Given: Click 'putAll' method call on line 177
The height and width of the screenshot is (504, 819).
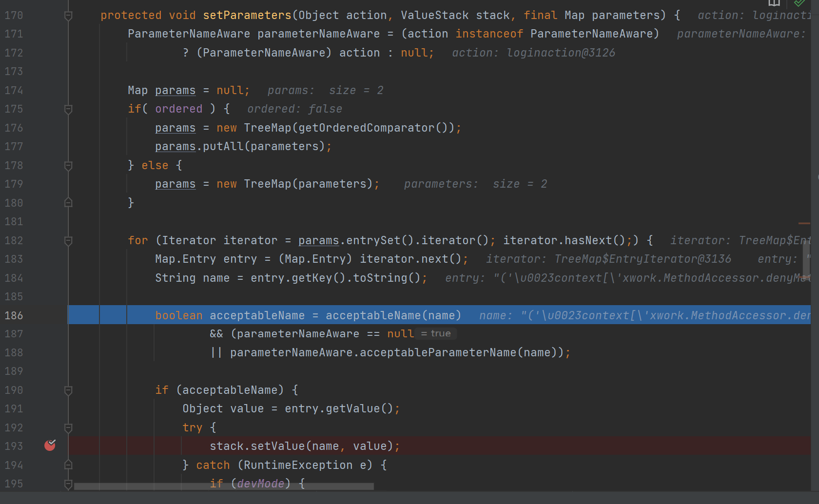Looking at the screenshot, I should pos(223,146).
